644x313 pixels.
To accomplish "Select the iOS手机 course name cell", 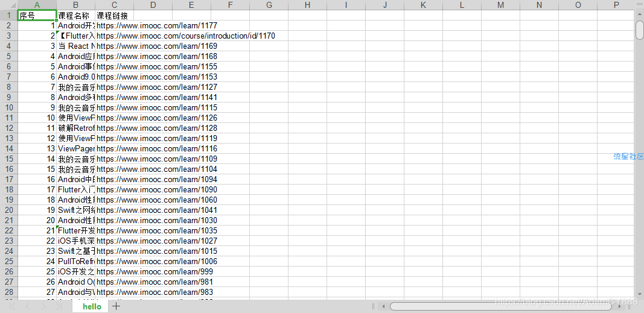I will (x=75, y=241).
